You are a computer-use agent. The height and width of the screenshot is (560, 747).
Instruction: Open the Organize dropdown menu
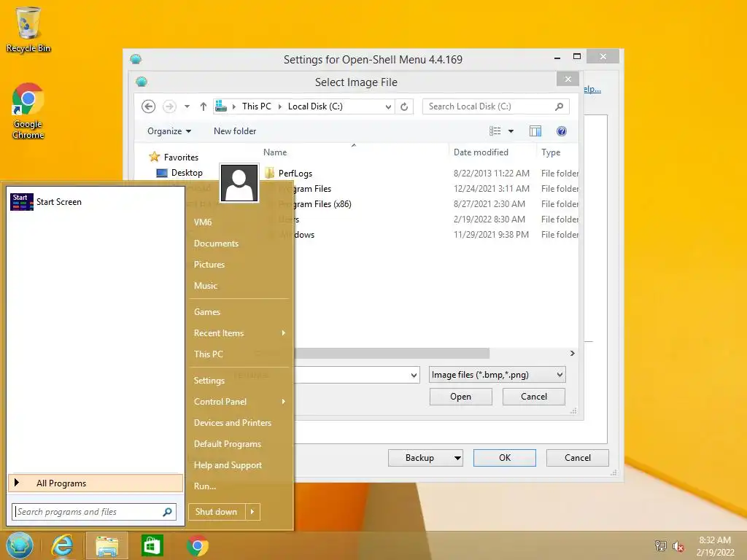tap(169, 131)
